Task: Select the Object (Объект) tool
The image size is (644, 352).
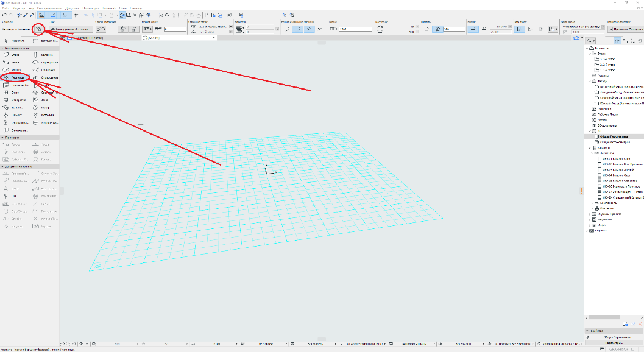Action: click(15, 115)
